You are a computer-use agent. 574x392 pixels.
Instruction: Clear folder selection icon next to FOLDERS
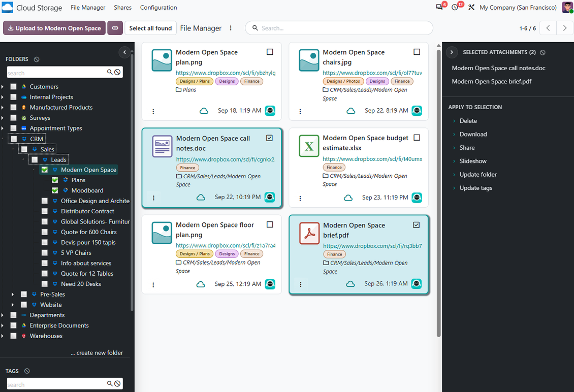pos(37,59)
